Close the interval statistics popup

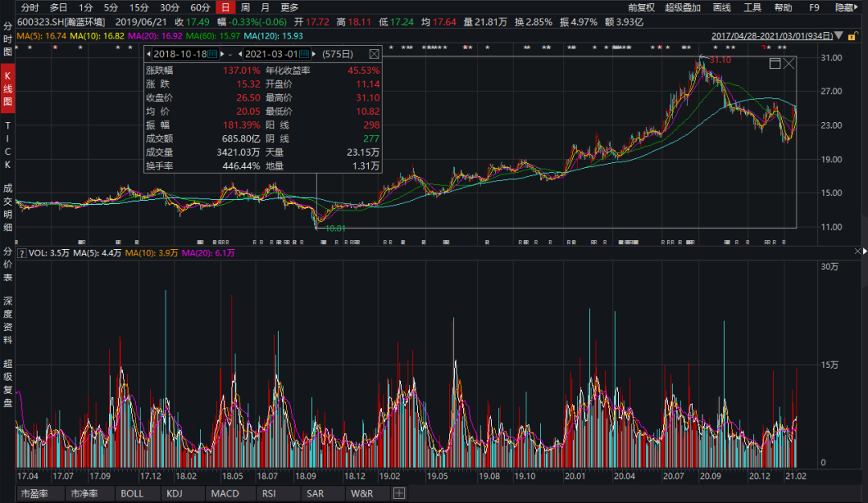point(375,54)
